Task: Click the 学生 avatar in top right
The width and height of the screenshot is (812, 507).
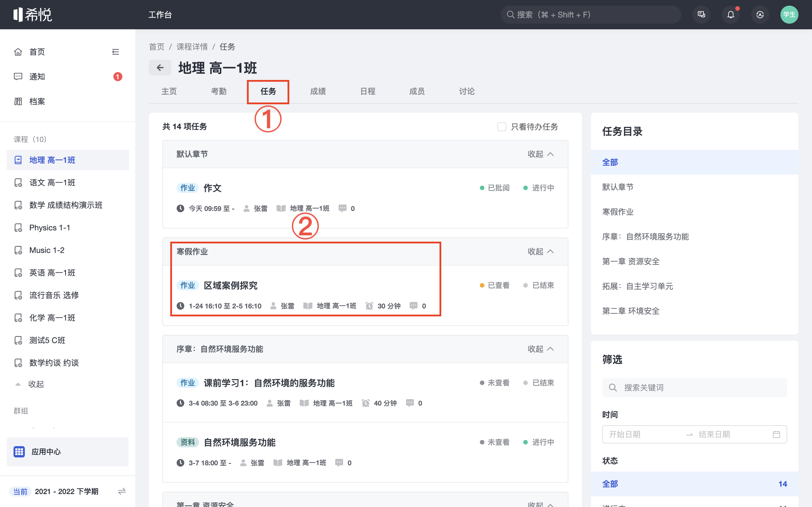Action: point(789,15)
